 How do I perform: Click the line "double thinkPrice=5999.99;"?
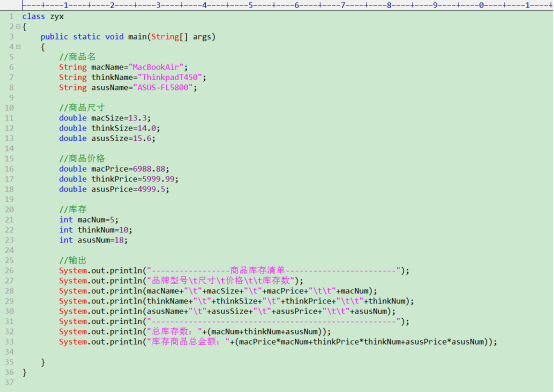[119, 179]
